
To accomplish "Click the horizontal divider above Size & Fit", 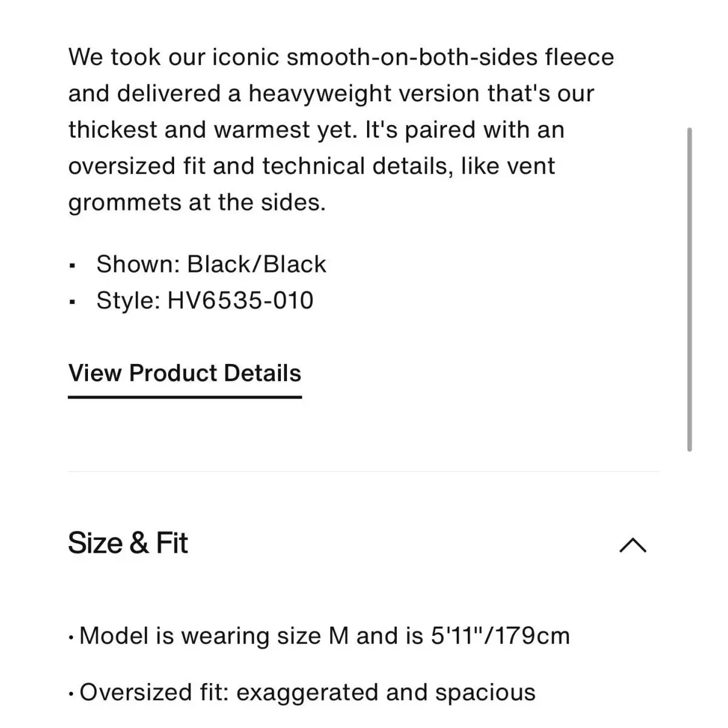I will click(x=364, y=471).
